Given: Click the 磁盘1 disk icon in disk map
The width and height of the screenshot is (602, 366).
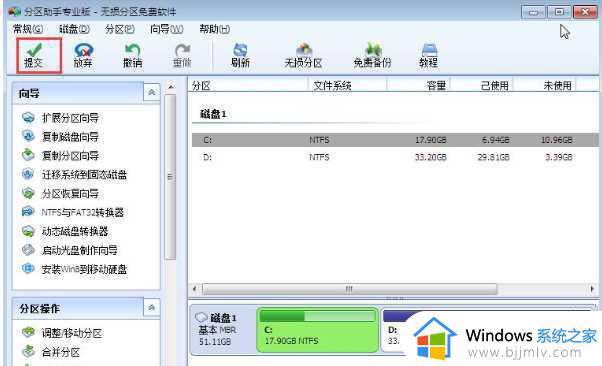Looking at the screenshot, I should coord(202,318).
